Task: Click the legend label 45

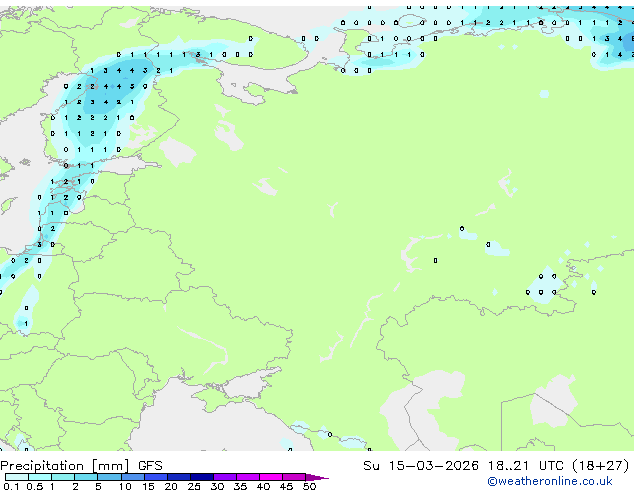Action: 286,486
